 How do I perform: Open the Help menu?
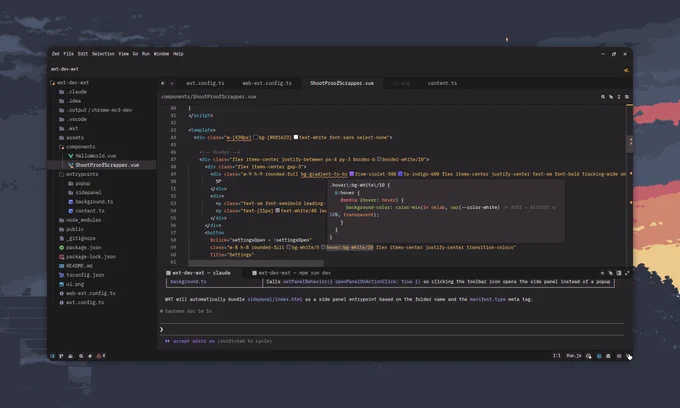(x=178, y=54)
